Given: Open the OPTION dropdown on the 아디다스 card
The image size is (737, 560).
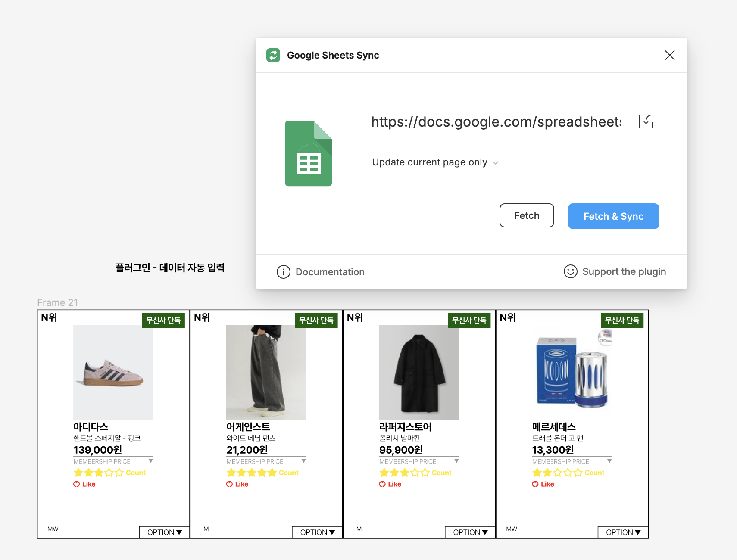Looking at the screenshot, I should click(165, 532).
